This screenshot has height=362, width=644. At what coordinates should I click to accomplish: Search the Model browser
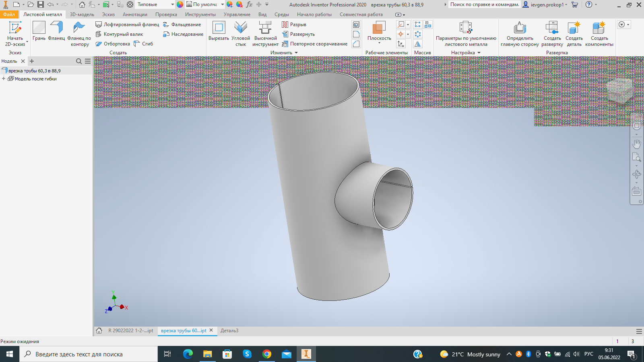coord(79,61)
